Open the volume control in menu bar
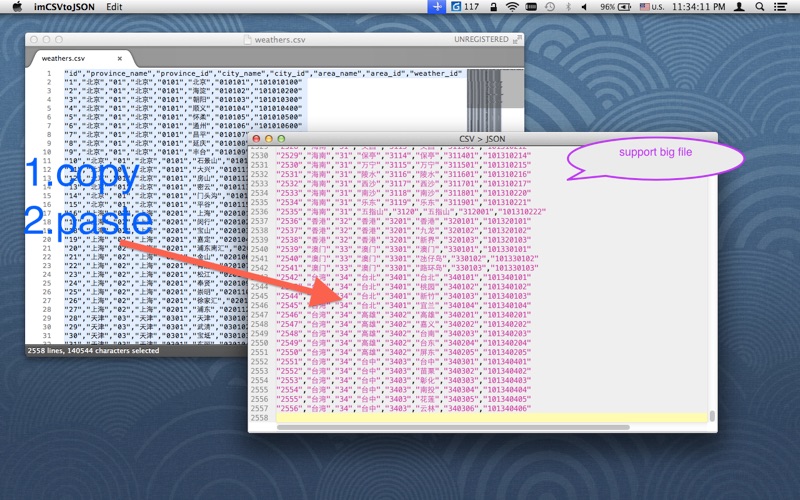800x500 pixels. coord(584,7)
